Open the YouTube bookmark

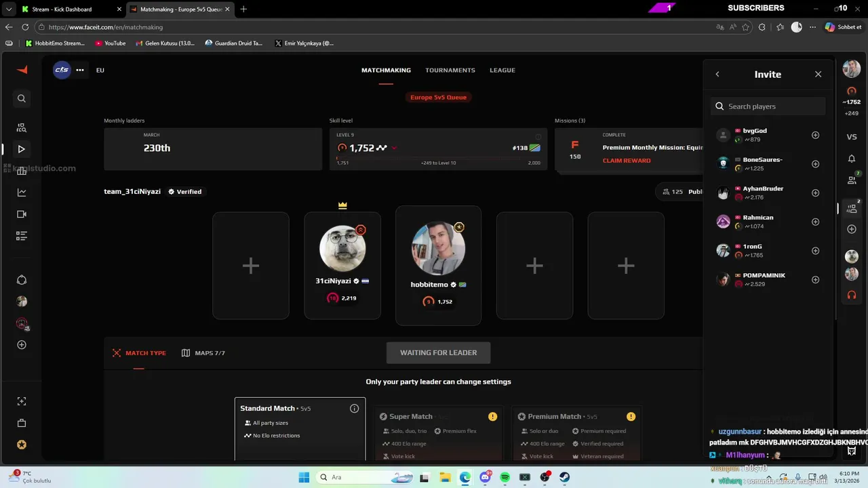point(111,43)
